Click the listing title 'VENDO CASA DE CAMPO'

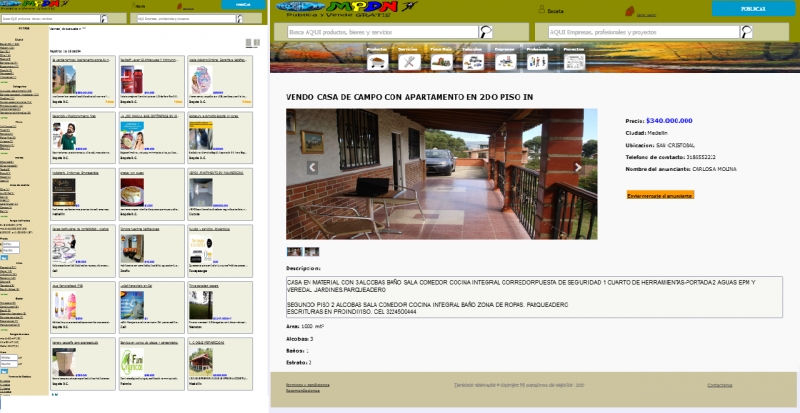pos(409,97)
